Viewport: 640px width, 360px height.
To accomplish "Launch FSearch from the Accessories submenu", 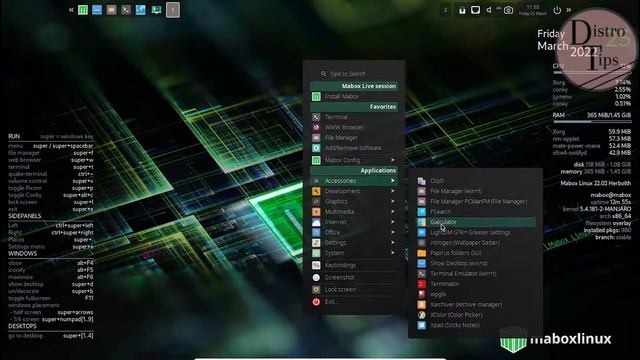I will (476, 211).
